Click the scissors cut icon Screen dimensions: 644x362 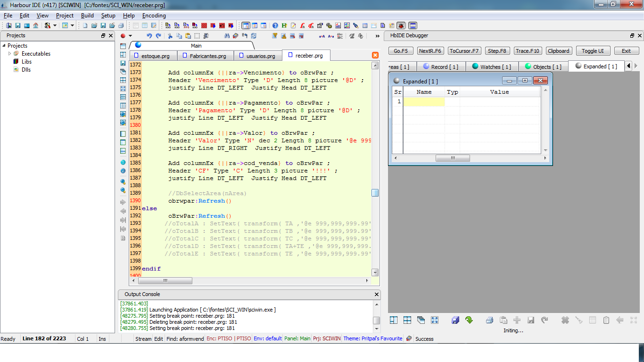point(170,36)
